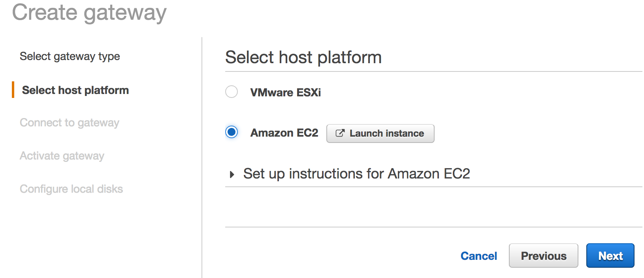
Task: Click the Select host platform section heading
Action: (303, 57)
